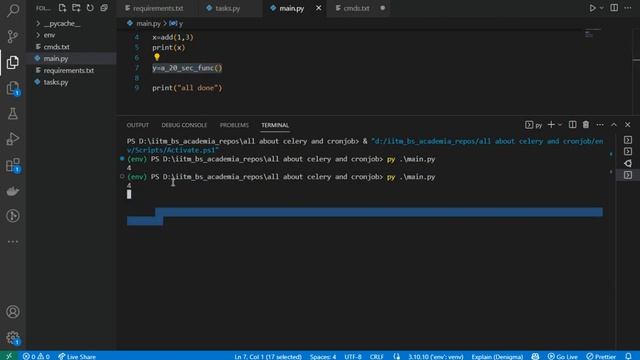Open tasks.py from Explorer
This screenshot has height=360, width=640.
coord(56,82)
